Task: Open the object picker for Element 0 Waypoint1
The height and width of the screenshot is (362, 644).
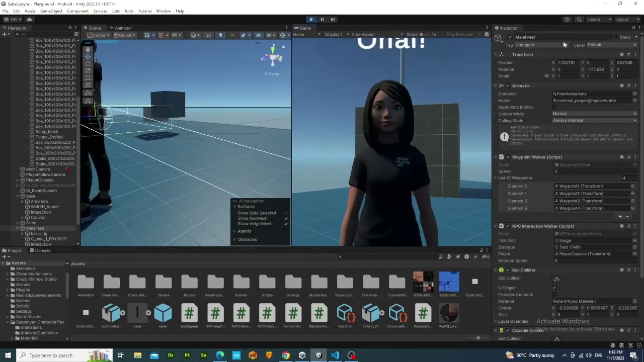Action: tap(633, 187)
